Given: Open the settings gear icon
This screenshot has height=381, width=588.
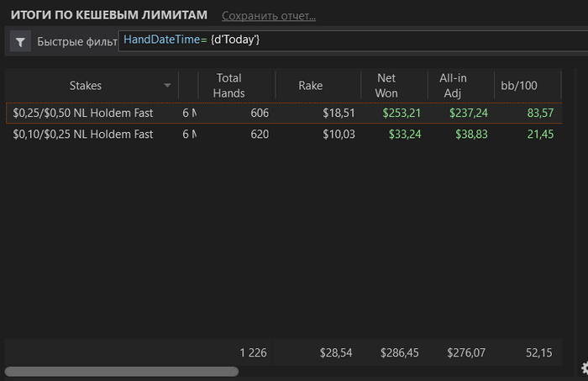Looking at the screenshot, I should (x=584, y=368).
